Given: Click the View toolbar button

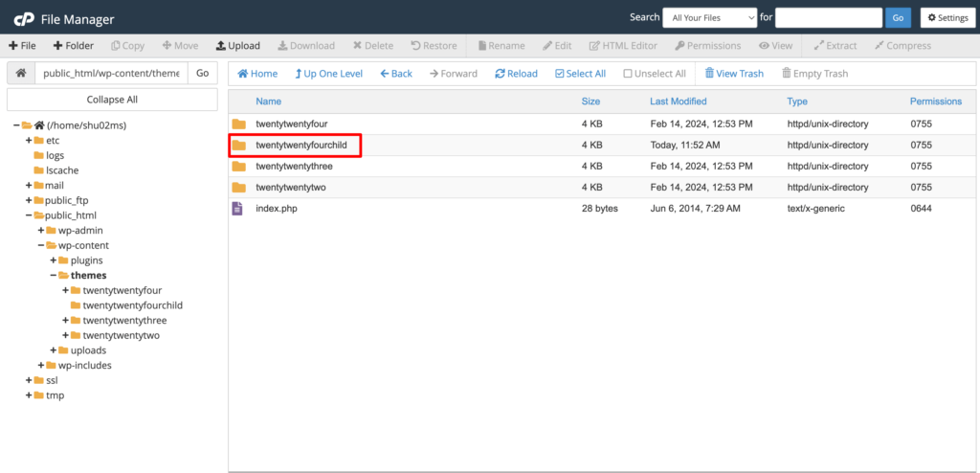Looking at the screenshot, I should [775, 46].
